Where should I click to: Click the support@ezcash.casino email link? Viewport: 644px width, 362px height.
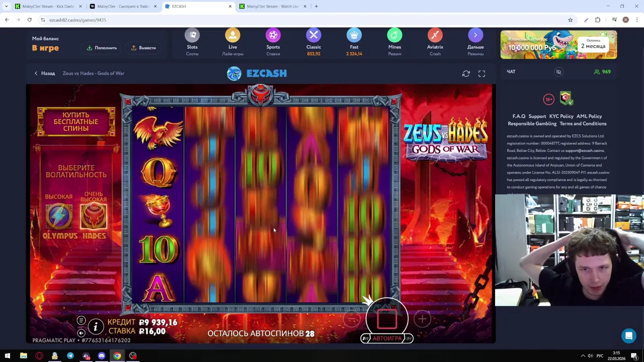click(584, 150)
